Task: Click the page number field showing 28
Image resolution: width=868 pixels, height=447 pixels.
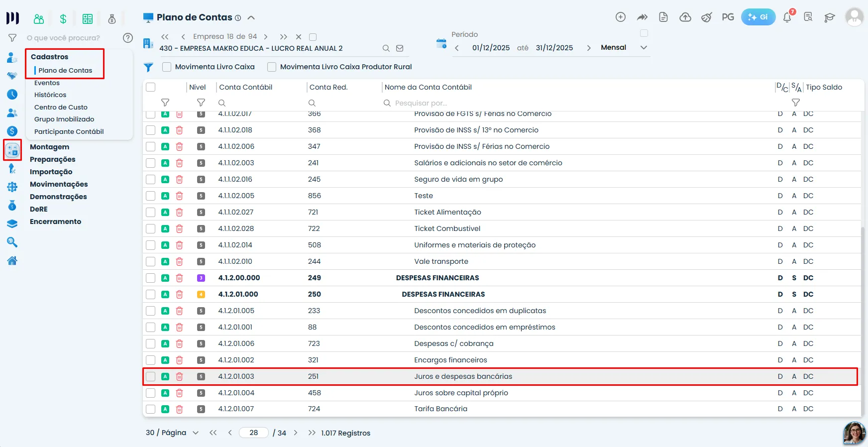Action: click(254, 433)
